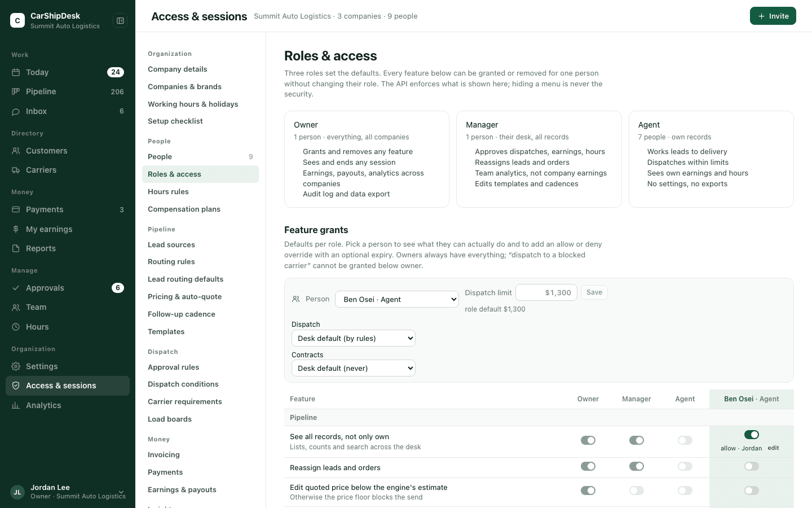Toggle Ben Osei switch for Edit quoted price
The image size is (812, 508).
(752, 491)
